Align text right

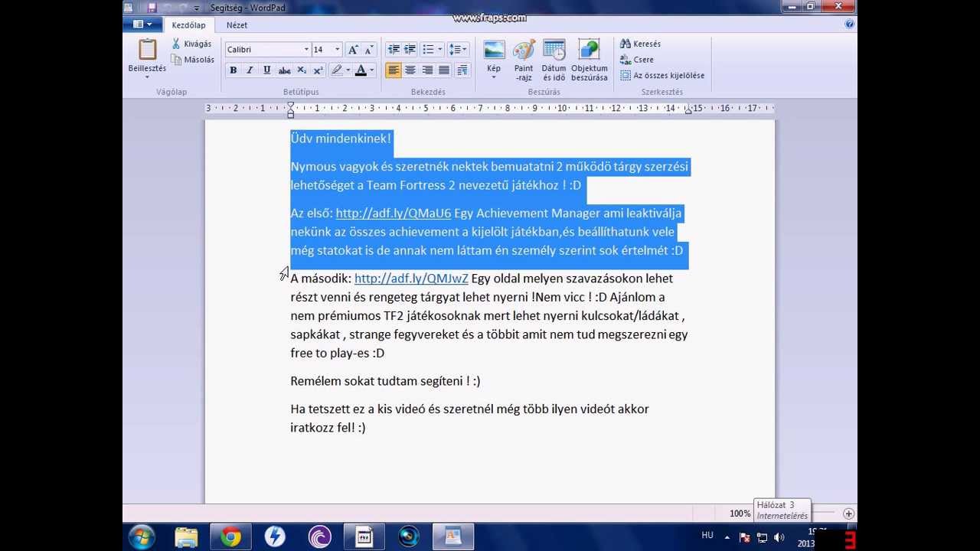tap(427, 70)
